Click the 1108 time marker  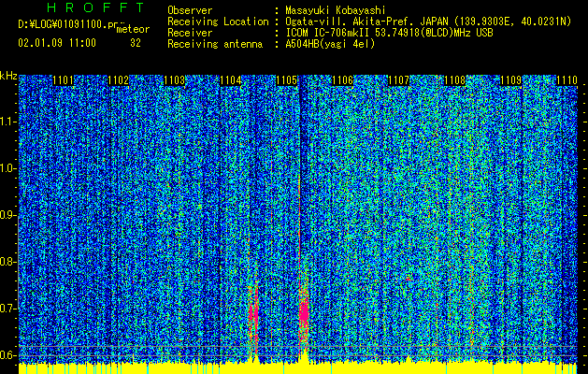coord(455,80)
